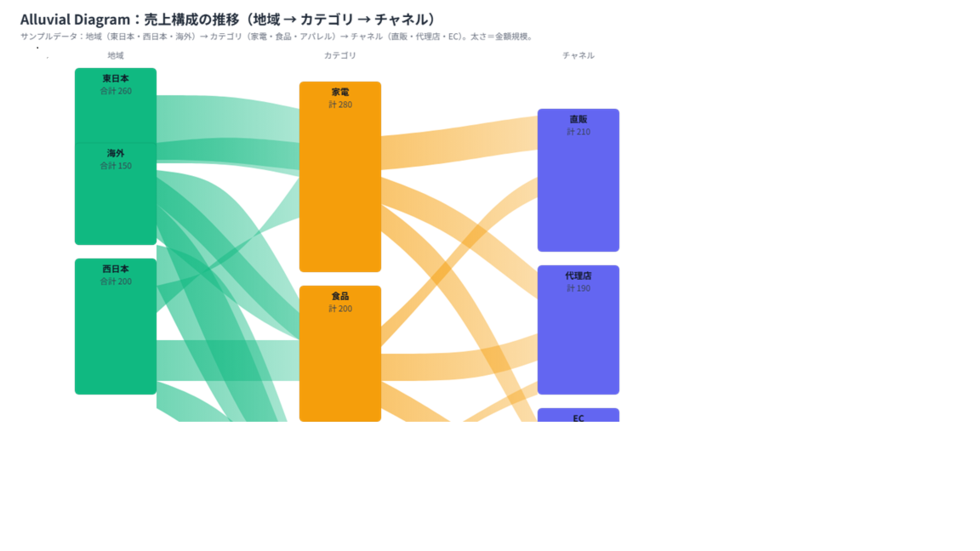Click the チャネル column header label
The image size is (980, 551).
coord(578,56)
